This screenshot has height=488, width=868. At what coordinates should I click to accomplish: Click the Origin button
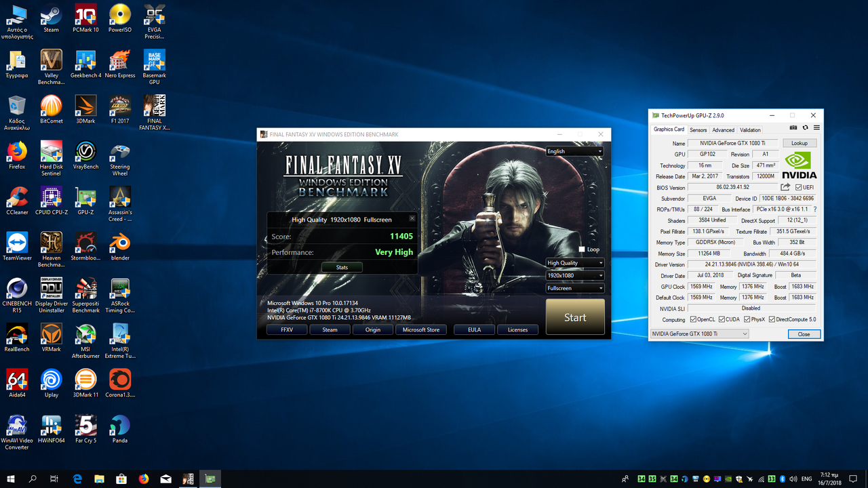tap(373, 329)
